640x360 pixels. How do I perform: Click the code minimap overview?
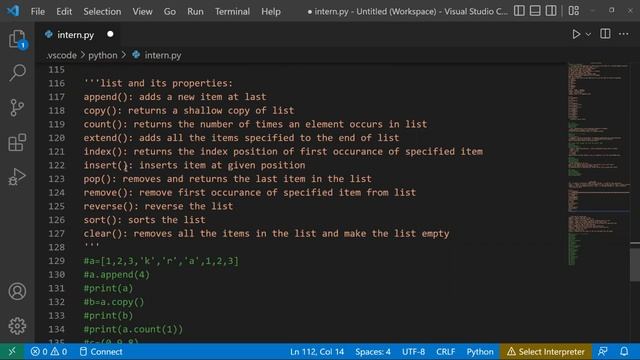pos(598,163)
